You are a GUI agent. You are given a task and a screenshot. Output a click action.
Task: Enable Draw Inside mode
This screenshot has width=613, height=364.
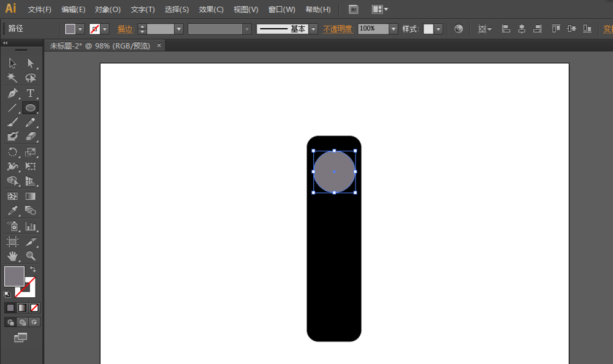(34, 322)
